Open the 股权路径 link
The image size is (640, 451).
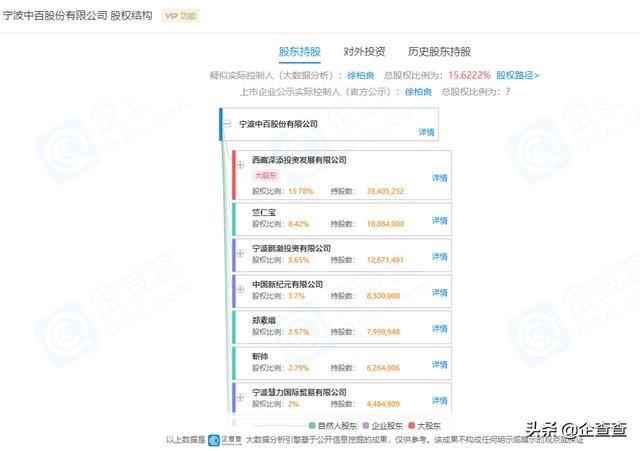coord(518,76)
